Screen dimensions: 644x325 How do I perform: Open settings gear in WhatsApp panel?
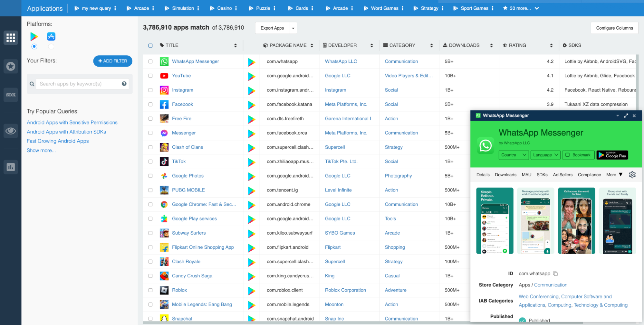point(632,175)
